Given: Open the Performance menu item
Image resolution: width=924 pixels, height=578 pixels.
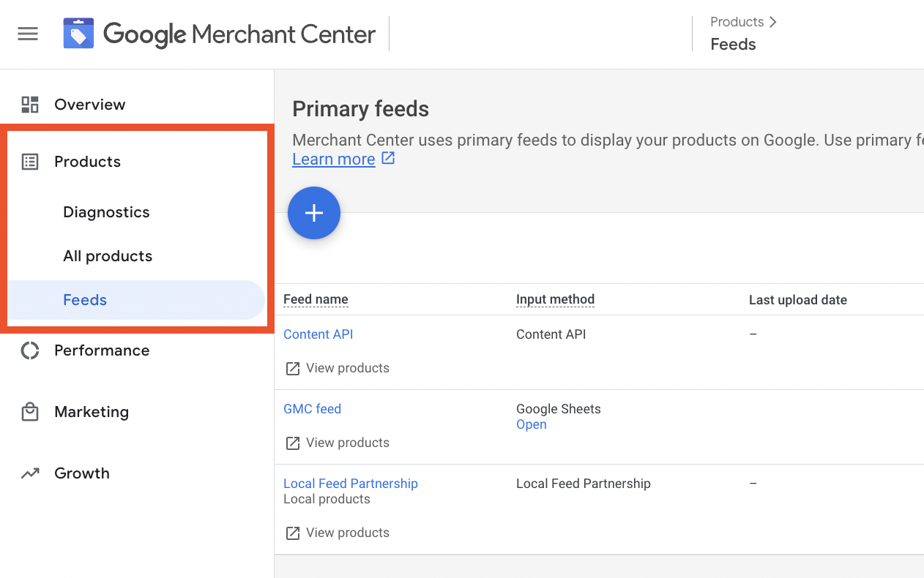Looking at the screenshot, I should [x=102, y=350].
